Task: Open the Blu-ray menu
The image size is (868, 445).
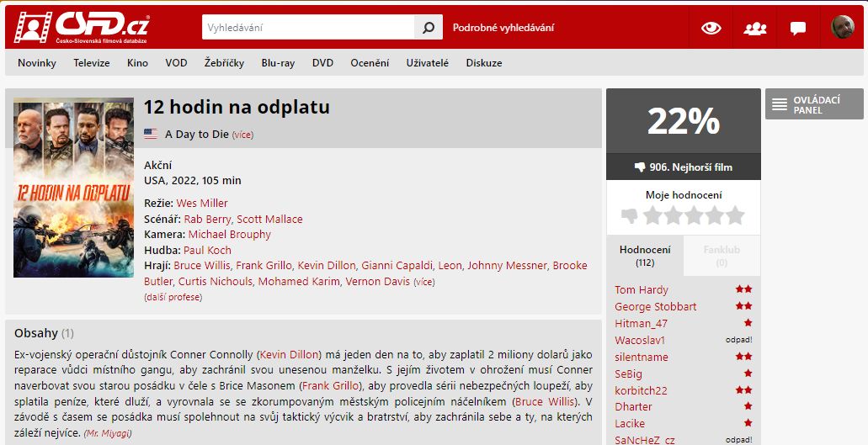Action: 278,63
